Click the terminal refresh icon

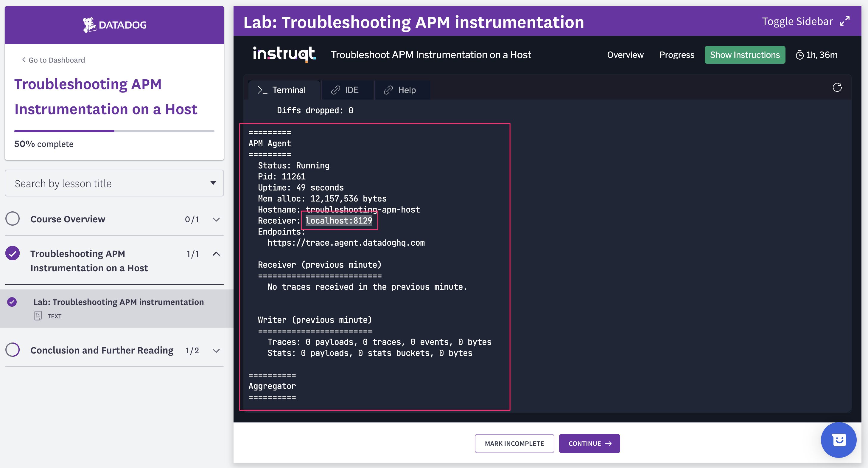click(x=837, y=88)
